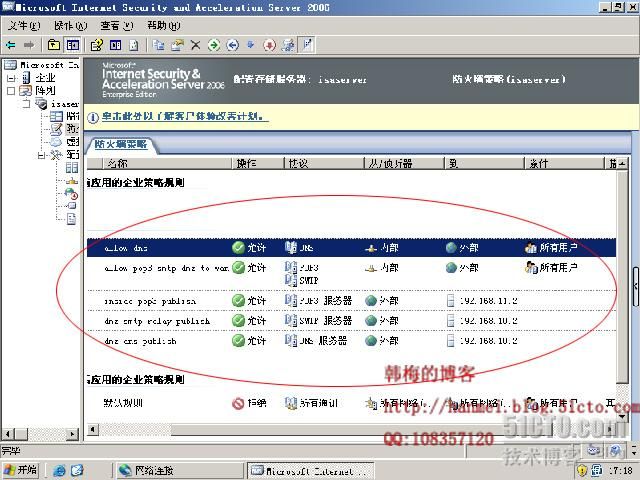Click the up-one-level folder icon

click(x=54, y=45)
